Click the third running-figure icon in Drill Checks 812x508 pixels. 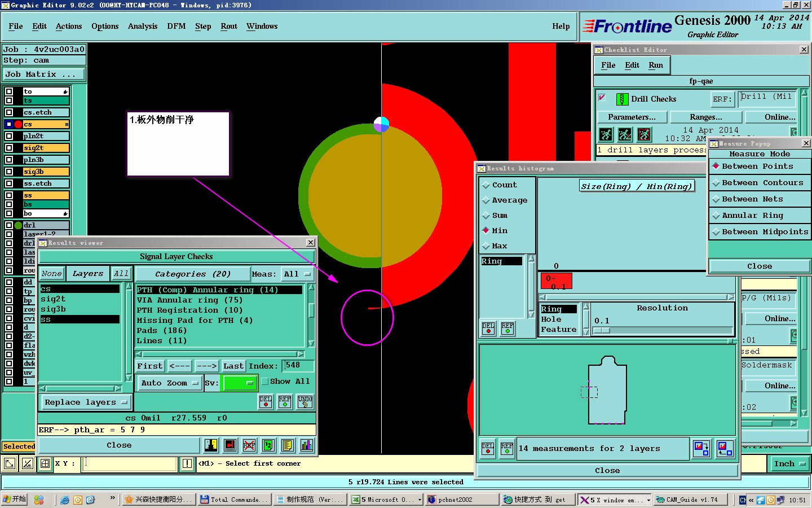pos(644,134)
